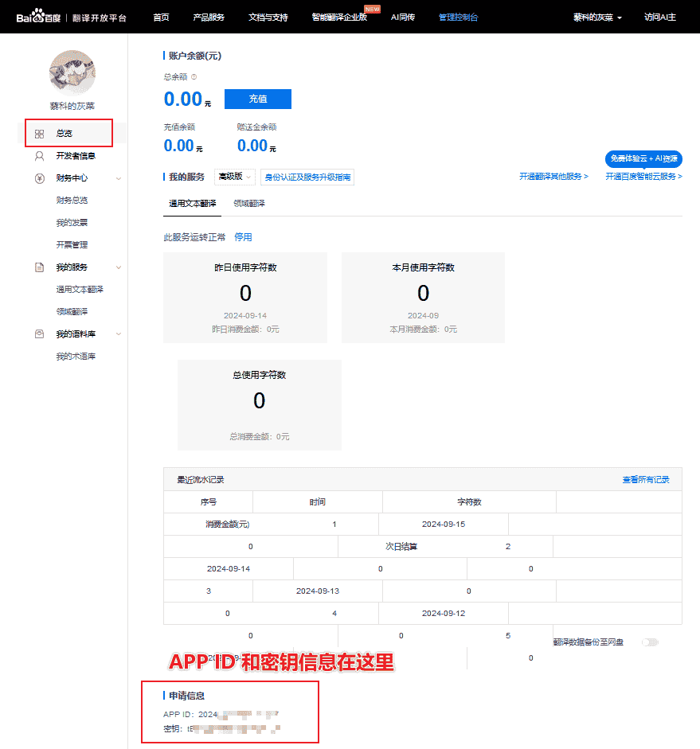Viewport: 700px width, 749px height.
Task: Click the 充值 button
Action: point(256,99)
